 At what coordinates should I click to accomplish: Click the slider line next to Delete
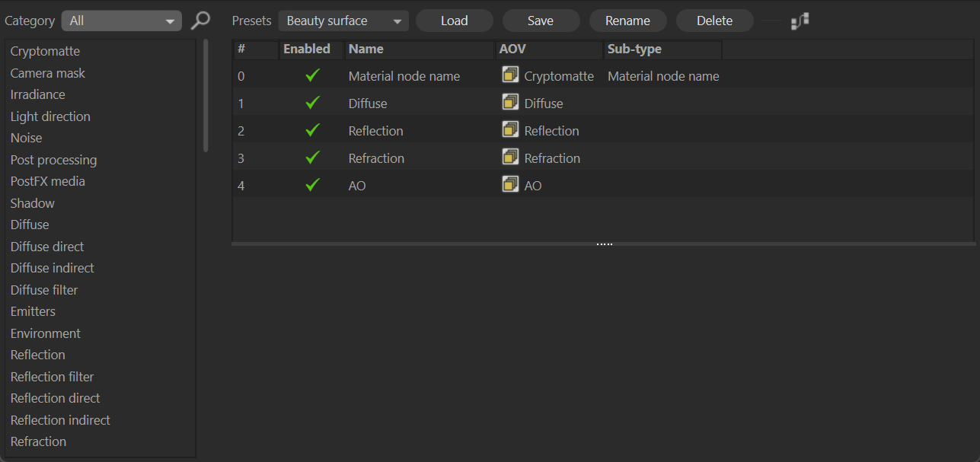[771, 21]
